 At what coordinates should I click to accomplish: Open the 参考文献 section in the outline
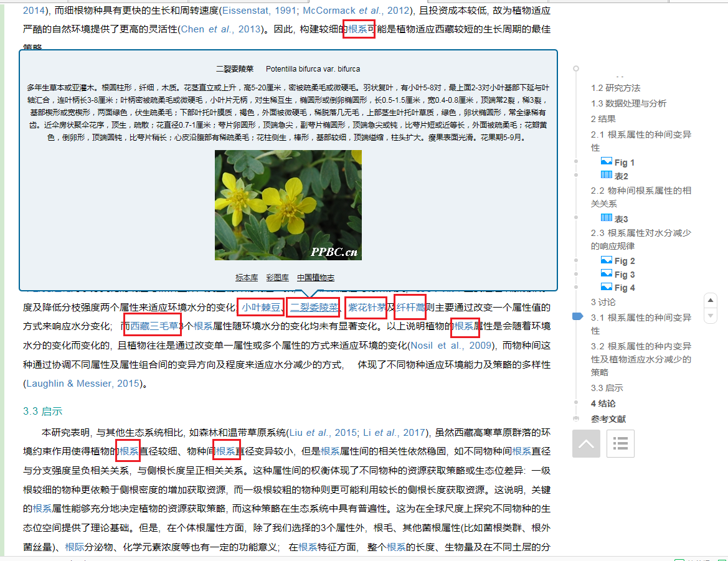click(608, 419)
